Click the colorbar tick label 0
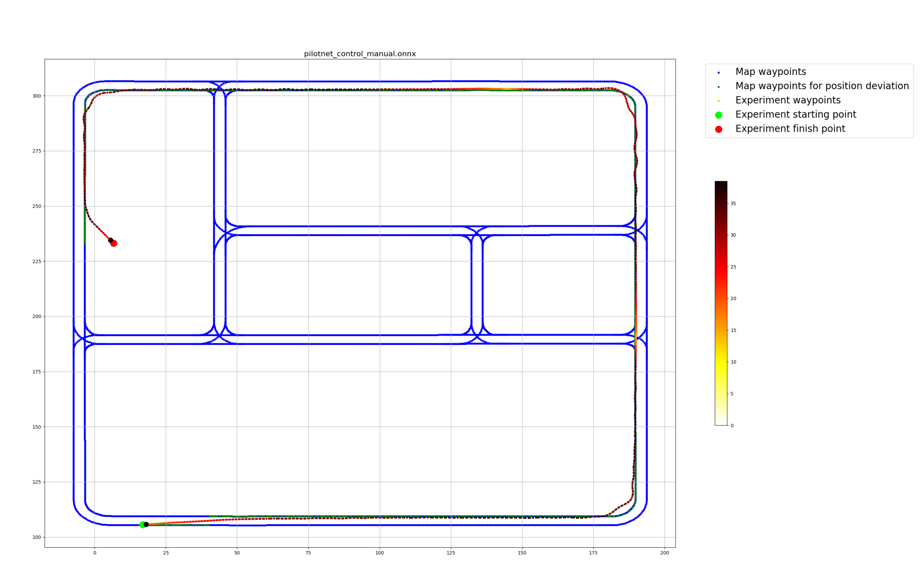This screenshot has height=584, width=924. pos(732,425)
